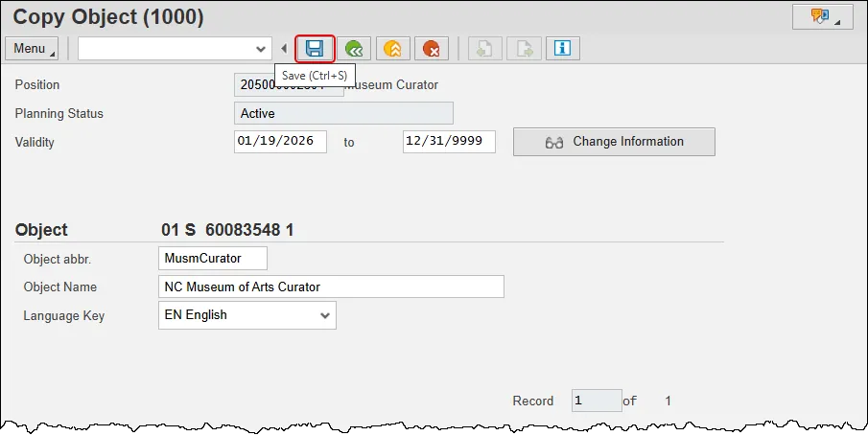Click the validity end date 12/31/9999 field
This screenshot has width=868, height=436.
tap(449, 142)
